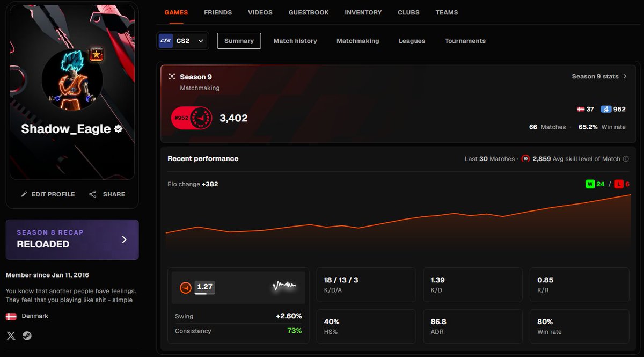Image resolution: width=644 pixels, height=357 pixels.
Task: Click the K/D/A 18 / 13 / 3 card
Action: (366, 285)
